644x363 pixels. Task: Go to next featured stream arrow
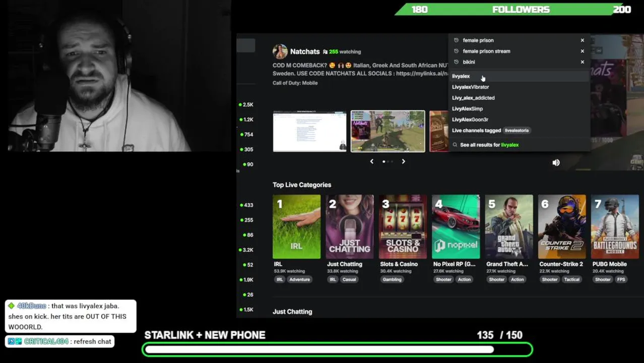403,161
